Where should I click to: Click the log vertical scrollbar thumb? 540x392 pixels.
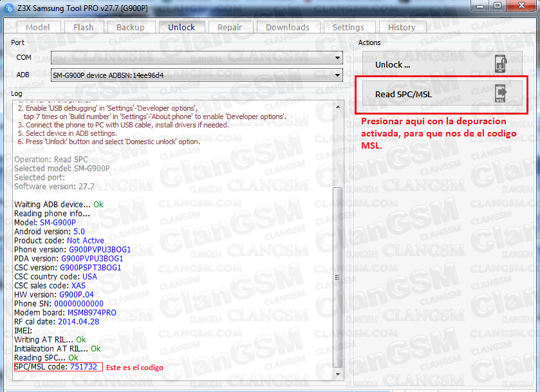(x=338, y=277)
